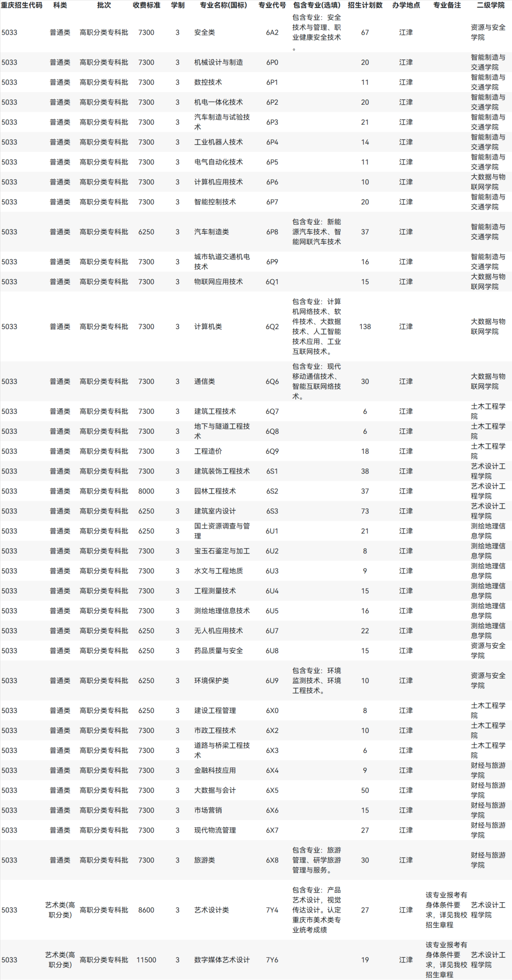Select the 环境保护类 major cell
The height and width of the screenshot is (980, 512).
click(211, 680)
